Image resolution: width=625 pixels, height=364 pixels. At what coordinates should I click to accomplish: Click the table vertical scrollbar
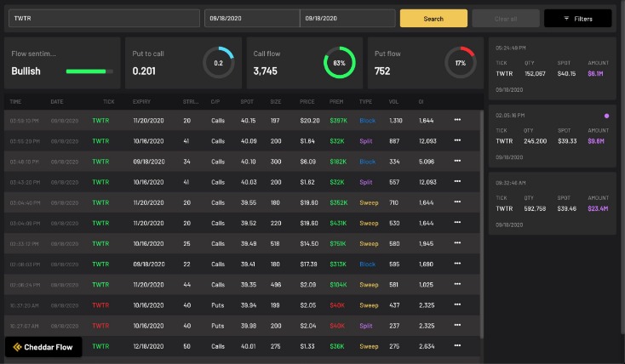pos(481,225)
